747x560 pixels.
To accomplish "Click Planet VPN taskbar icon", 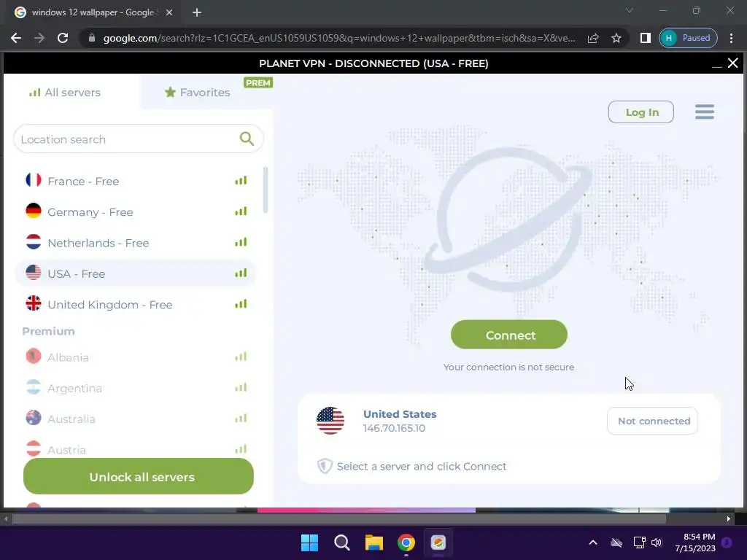I will [438, 542].
